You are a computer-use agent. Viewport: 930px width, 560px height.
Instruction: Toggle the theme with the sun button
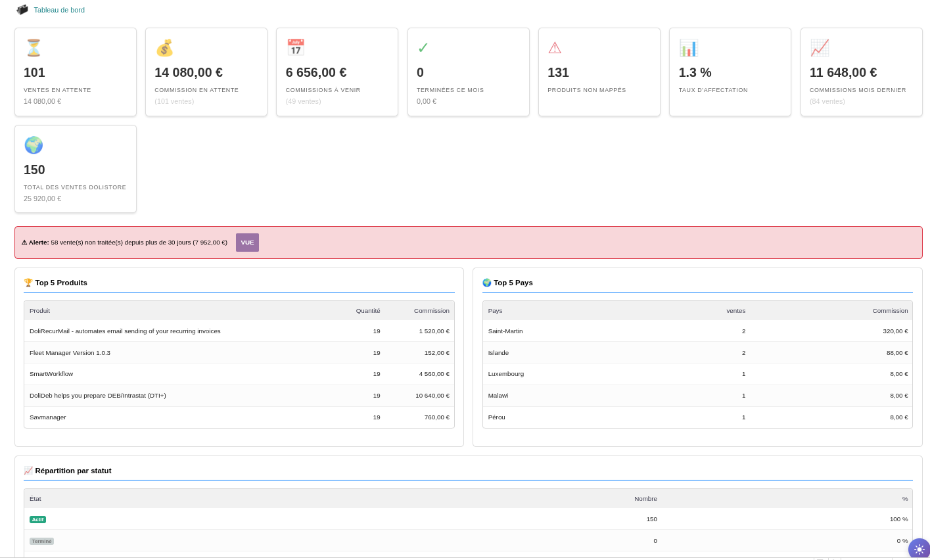click(x=919, y=549)
